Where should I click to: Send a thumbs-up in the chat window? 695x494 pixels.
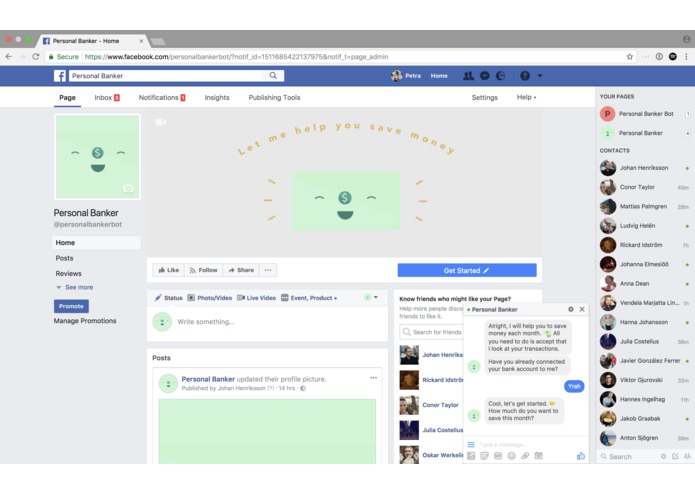581,456
